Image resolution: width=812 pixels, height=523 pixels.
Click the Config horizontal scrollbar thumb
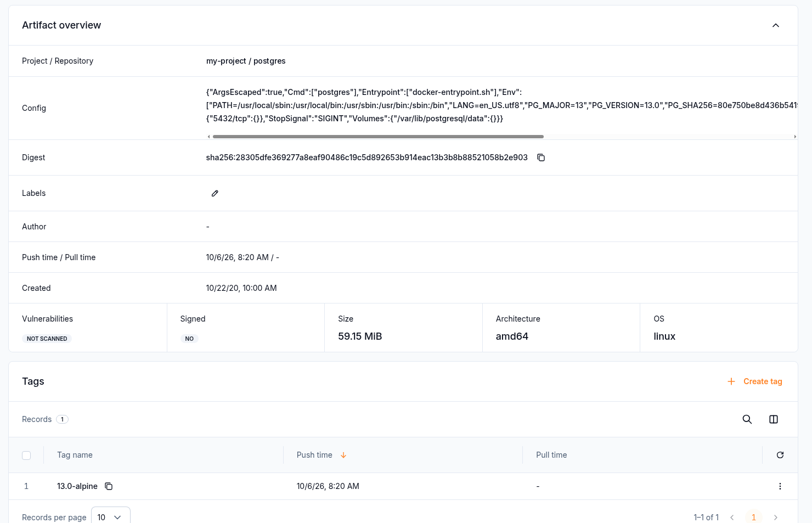click(378, 137)
